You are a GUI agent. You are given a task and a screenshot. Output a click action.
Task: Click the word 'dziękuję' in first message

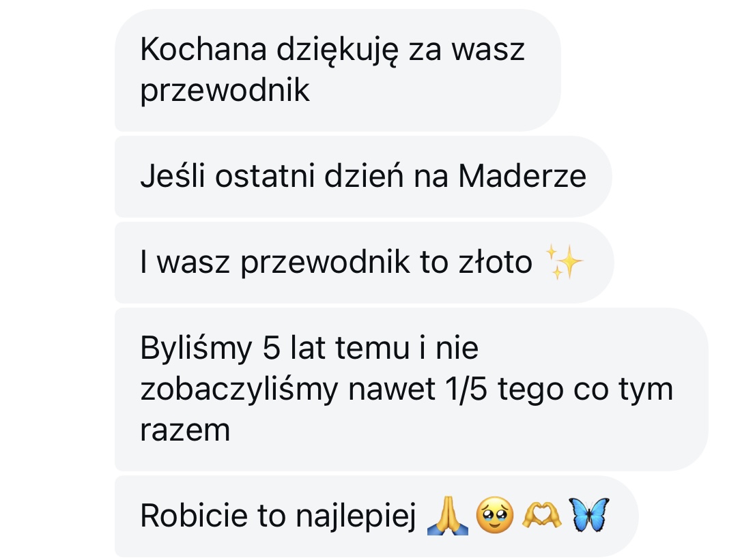[337, 50]
